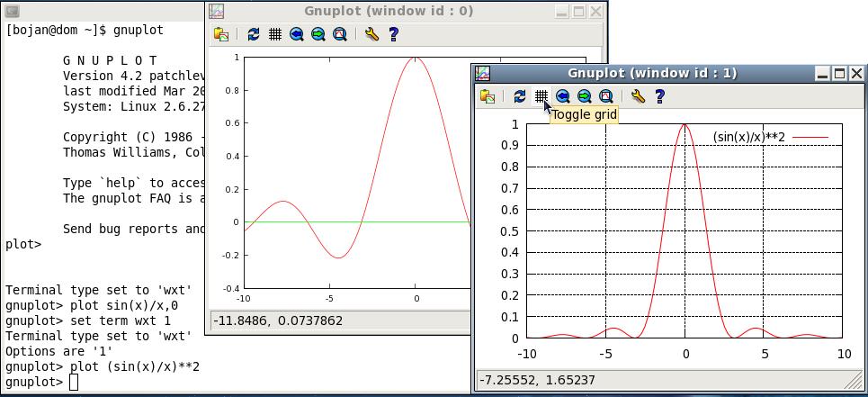The height and width of the screenshot is (397, 868).
Task: Click the 0.5 y-axis label in window 1
Action: [510, 231]
